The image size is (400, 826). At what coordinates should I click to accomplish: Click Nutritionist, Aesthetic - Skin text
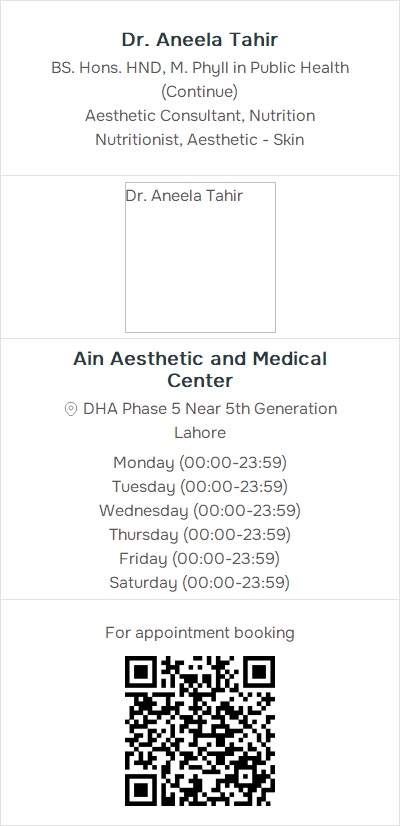point(200,140)
